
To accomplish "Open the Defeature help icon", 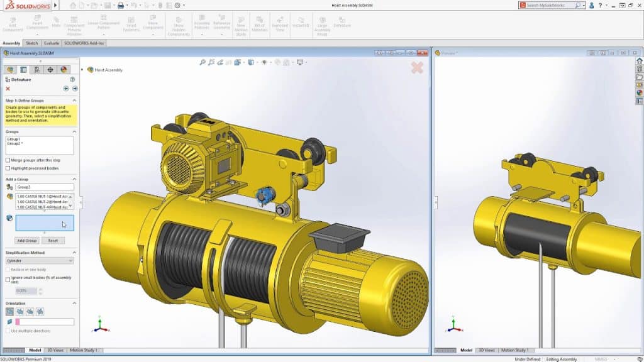I will click(72, 80).
